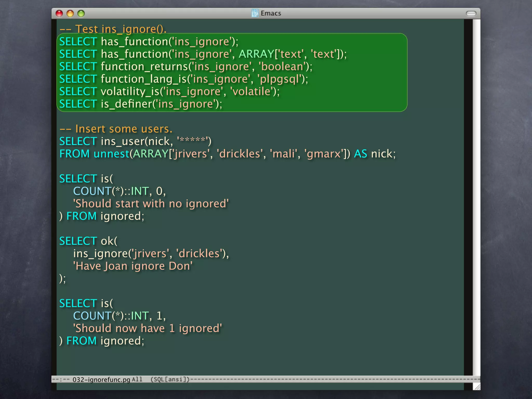Image resolution: width=532 pixels, height=399 pixels.
Task: Click the '032-ignorefunc.pg' buffer name in mode line
Action: tap(101, 380)
